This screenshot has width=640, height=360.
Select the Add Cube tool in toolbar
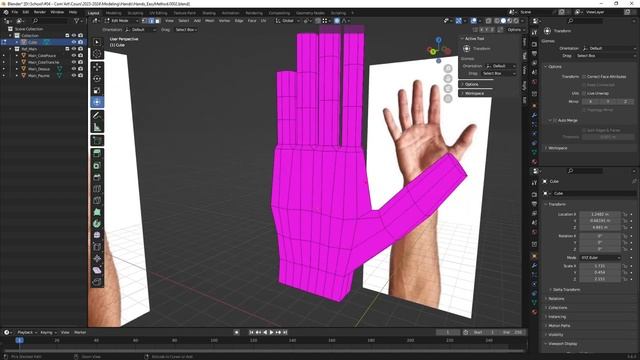(x=97, y=141)
